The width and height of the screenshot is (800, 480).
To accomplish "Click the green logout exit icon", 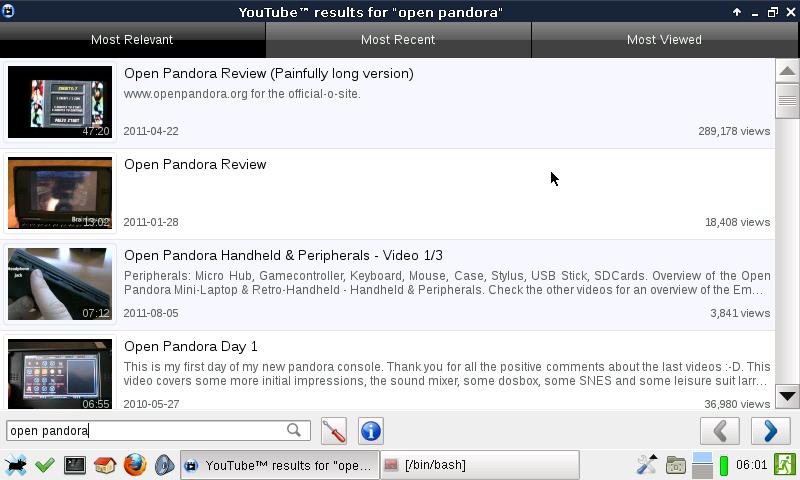I will point(784,465).
